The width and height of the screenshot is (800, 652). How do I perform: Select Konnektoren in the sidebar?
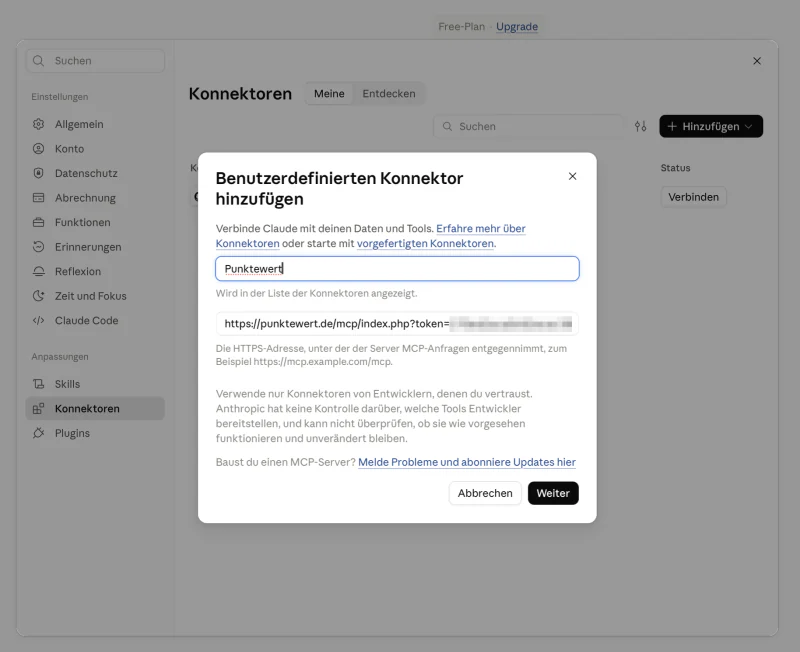pos(95,408)
